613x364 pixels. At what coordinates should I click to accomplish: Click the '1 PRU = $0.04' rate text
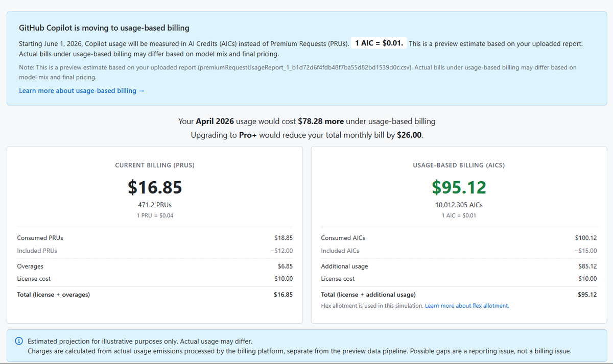click(x=155, y=215)
